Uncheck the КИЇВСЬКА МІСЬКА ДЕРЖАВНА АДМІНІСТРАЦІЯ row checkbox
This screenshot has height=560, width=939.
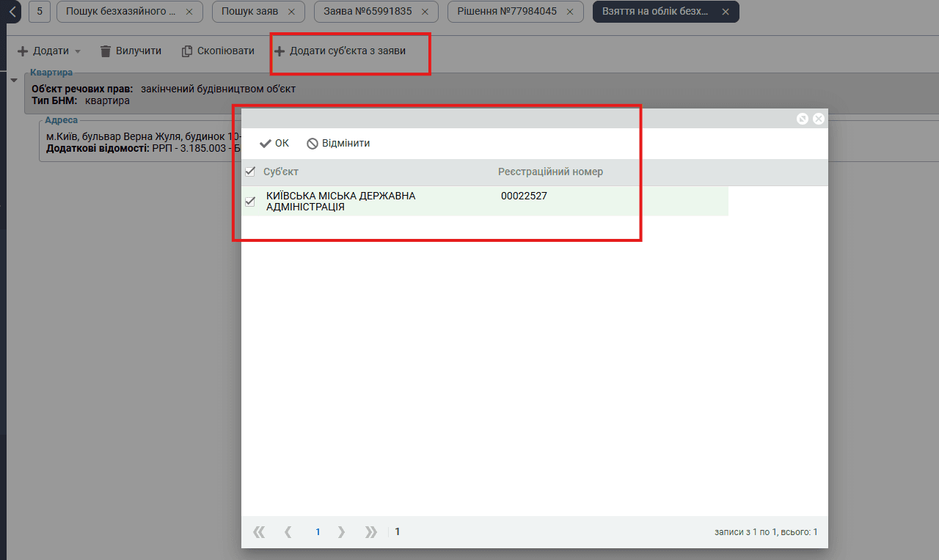pyautogui.click(x=250, y=201)
